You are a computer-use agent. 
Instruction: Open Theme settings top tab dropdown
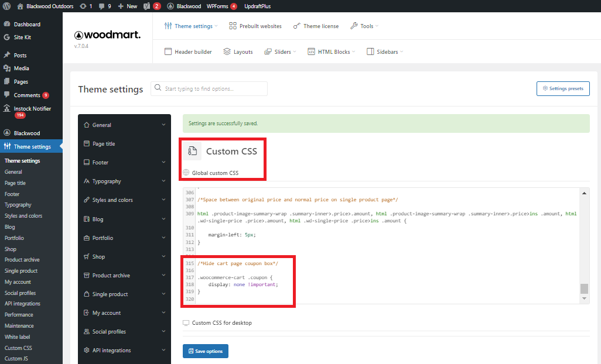pyautogui.click(x=191, y=26)
